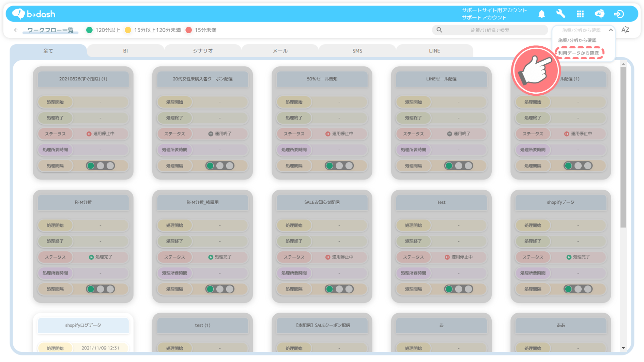The width and height of the screenshot is (644, 362).
Task: Click the chat support icon
Action: 599,14
